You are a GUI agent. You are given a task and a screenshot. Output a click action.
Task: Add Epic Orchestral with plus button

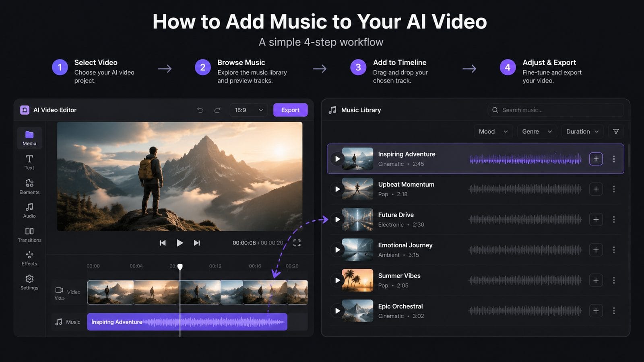[x=596, y=311]
